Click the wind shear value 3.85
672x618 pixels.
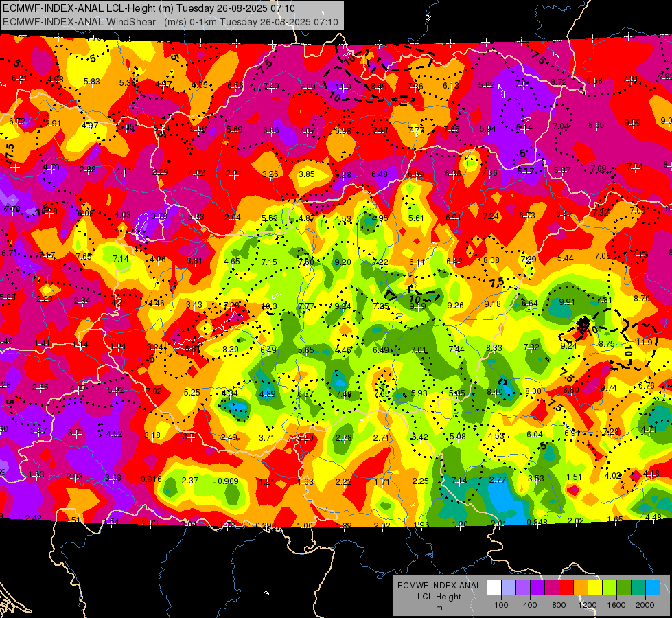click(307, 174)
